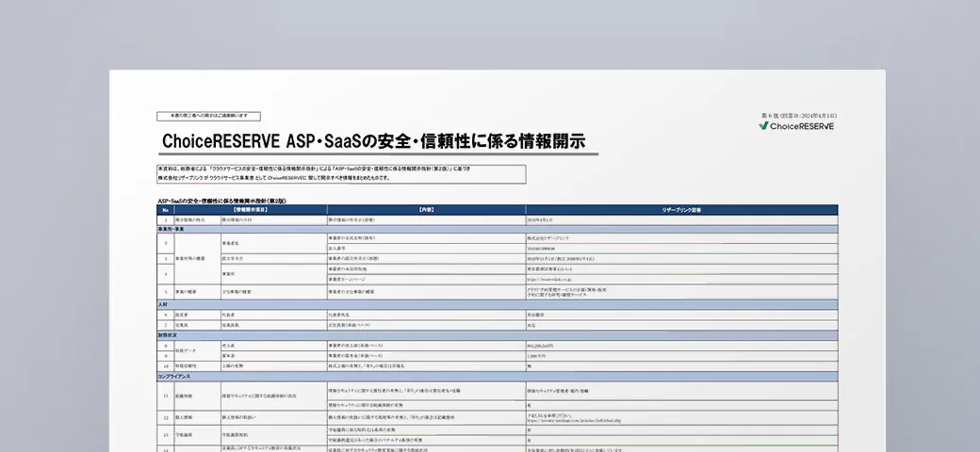Click the '個人情報の取扱い' cell
This screenshot has width=980, height=452.
274,417
